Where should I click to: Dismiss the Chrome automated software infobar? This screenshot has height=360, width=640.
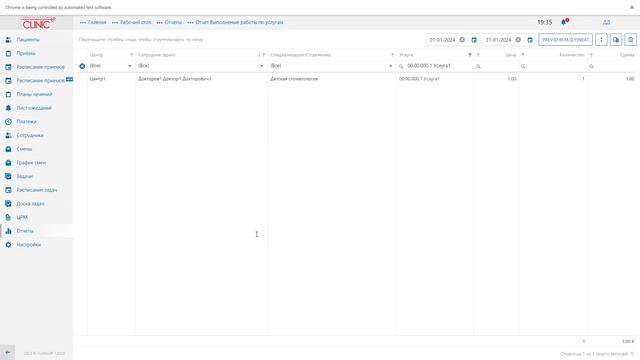[632, 7]
